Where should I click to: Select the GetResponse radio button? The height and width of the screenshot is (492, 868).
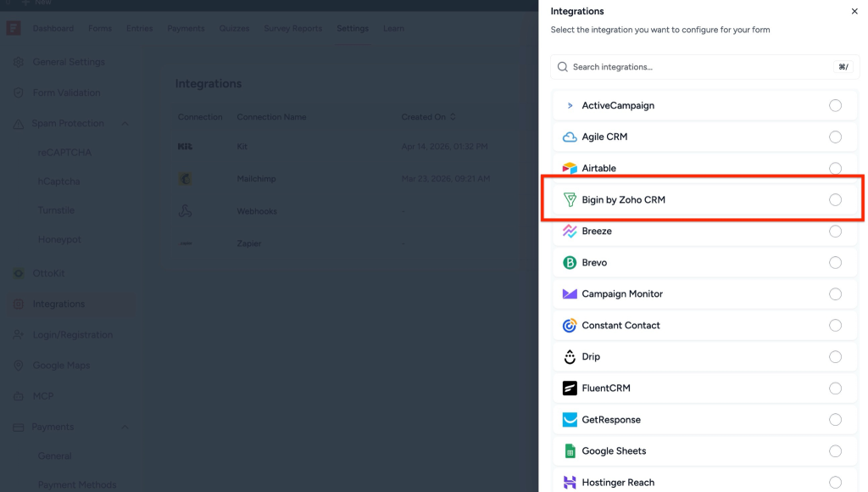coord(835,419)
